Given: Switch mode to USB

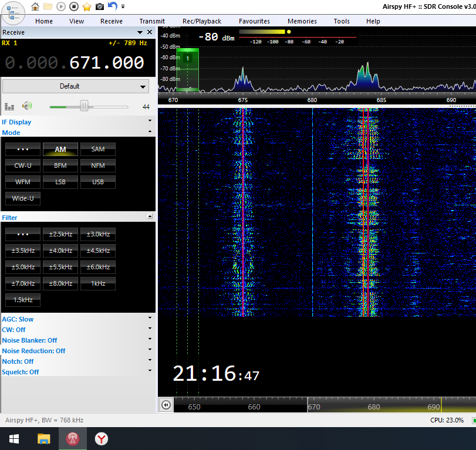Looking at the screenshot, I should point(98,182).
